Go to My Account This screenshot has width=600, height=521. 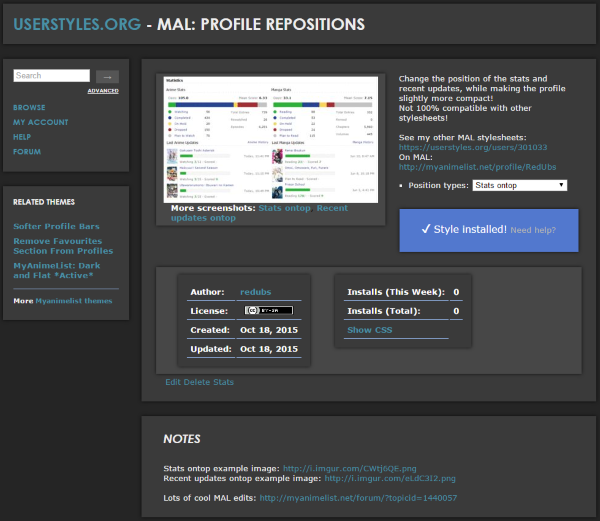(x=41, y=122)
